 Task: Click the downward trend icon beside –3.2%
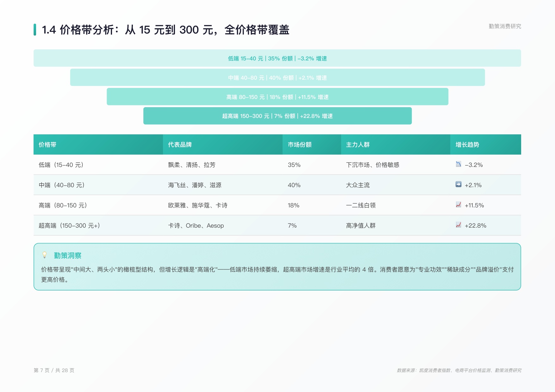[x=458, y=164]
